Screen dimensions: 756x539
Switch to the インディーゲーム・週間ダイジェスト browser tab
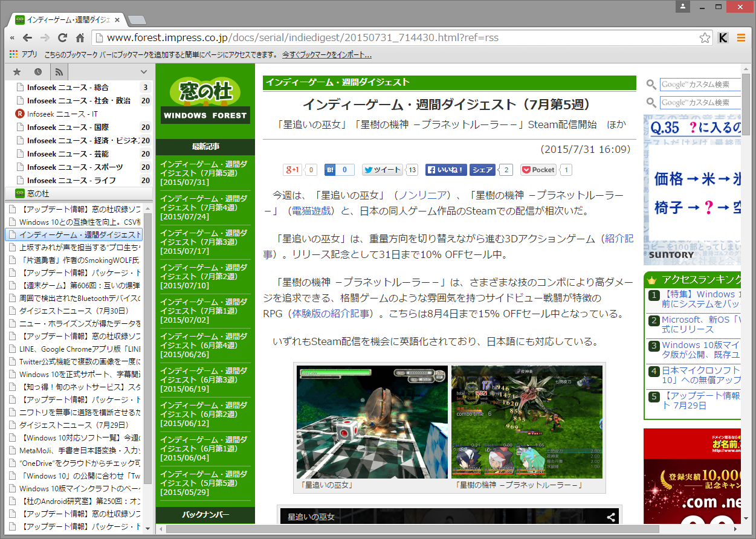coord(66,19)
